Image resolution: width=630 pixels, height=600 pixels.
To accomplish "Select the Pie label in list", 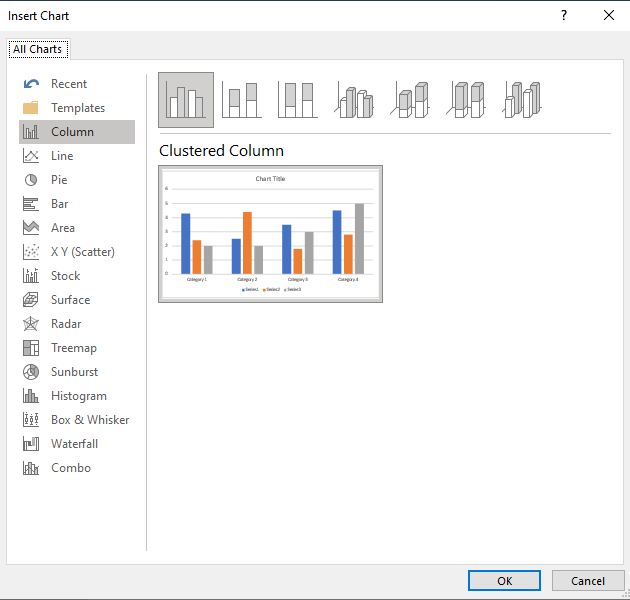I will pyautogui.click(x=59, y=180).
